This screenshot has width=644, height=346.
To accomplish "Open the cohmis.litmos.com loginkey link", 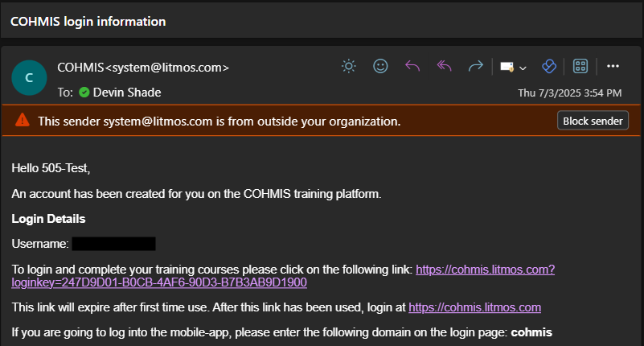I will (283, 276).
